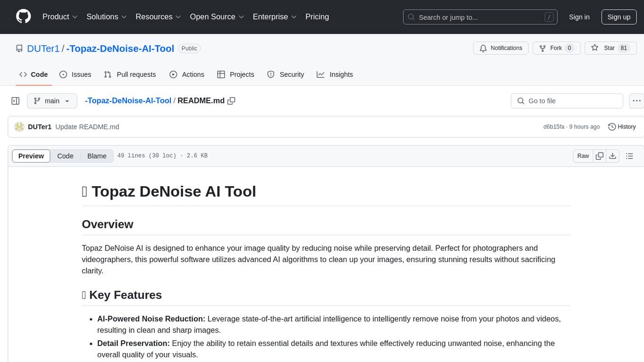Focus the Go to file input
644x362 pixels.
click(567, 101)
